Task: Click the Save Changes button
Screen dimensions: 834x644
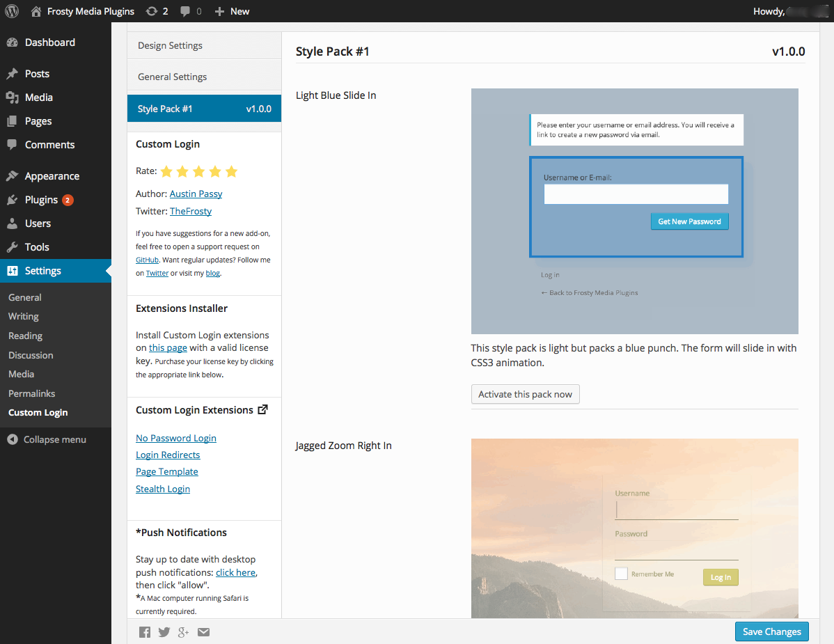Action: click(x=772, y=631)
